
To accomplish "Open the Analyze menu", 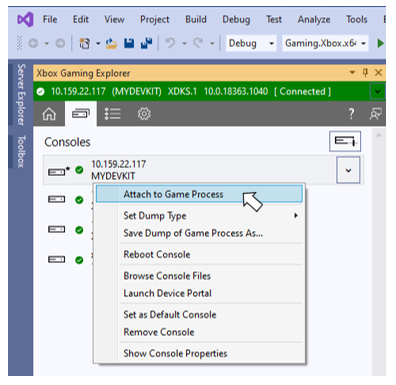I will pyautogui.click(x=314, y=20).
